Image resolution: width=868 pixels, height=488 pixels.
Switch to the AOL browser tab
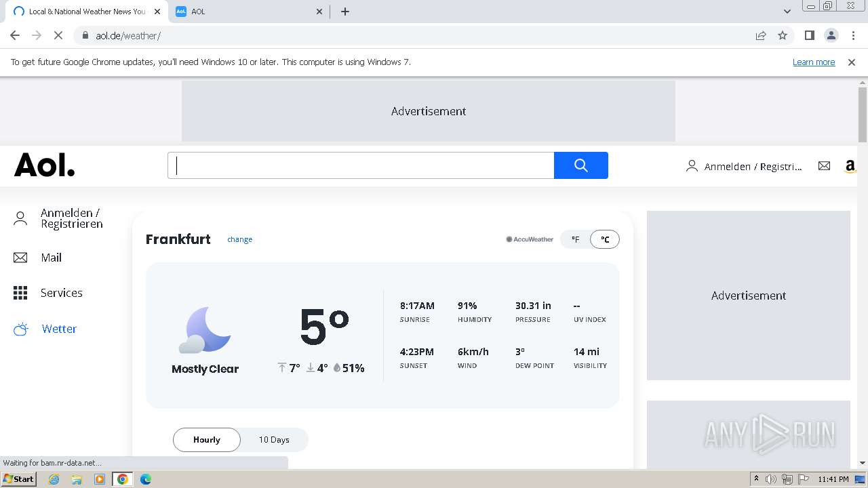click(250, 12)
